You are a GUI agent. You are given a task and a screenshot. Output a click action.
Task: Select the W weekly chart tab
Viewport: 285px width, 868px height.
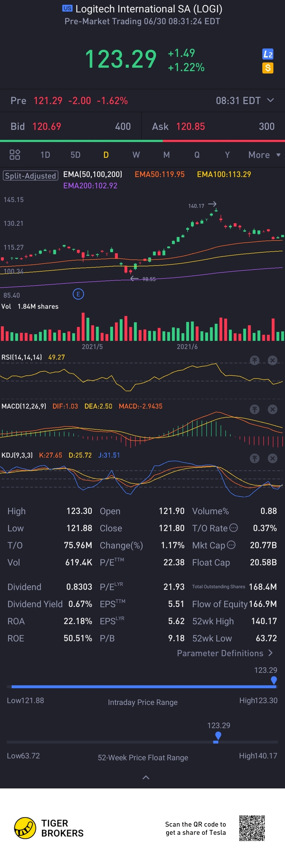click(x=136, y=155)
